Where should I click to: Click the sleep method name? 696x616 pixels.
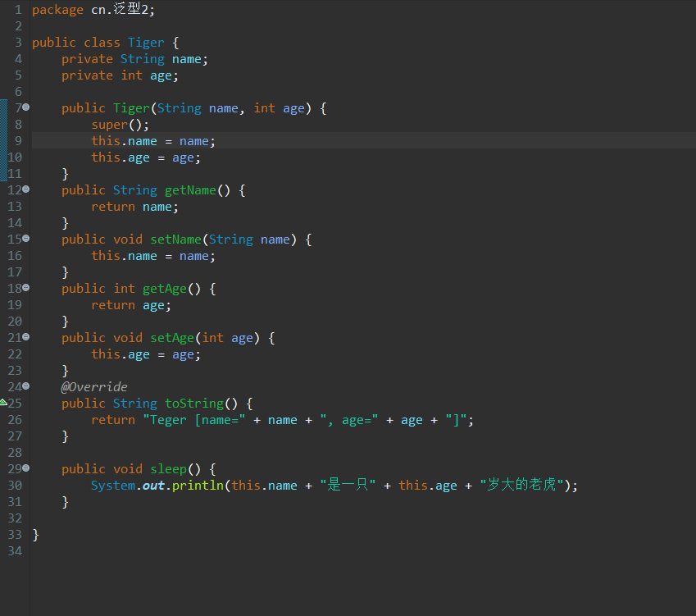168,469
